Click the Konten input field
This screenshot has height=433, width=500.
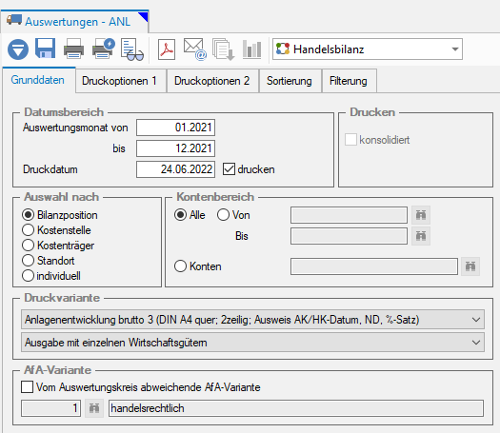click(374, 266)
